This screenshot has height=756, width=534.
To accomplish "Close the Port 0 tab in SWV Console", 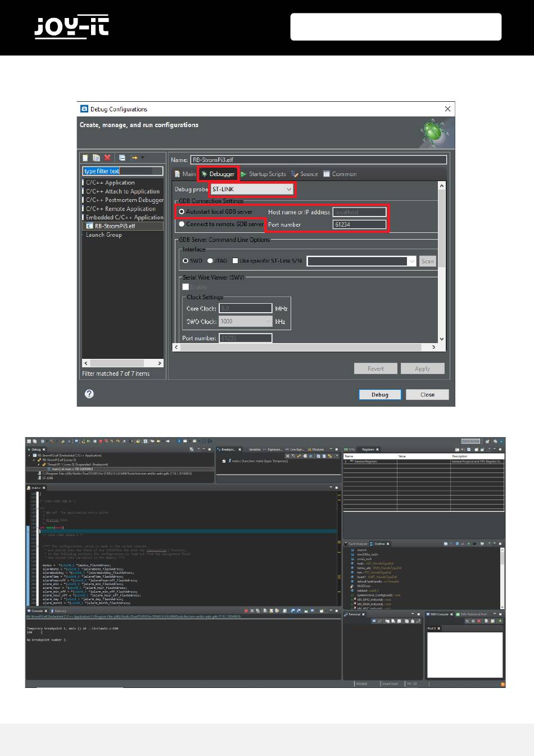I will [x=439, y=628].
